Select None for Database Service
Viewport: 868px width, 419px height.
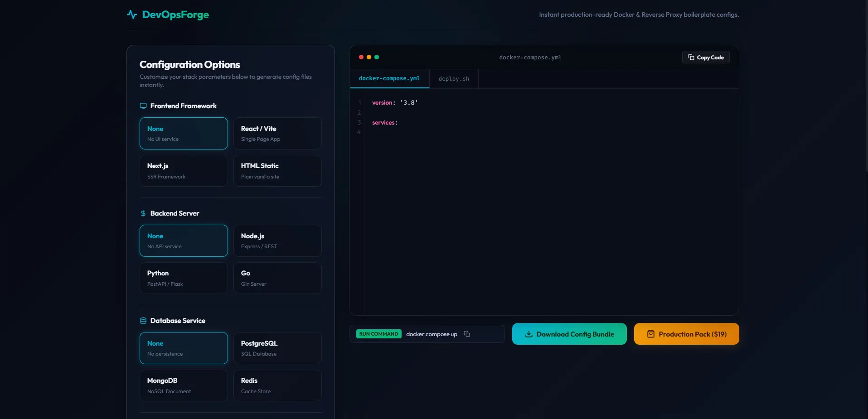[x=184, y=348]
